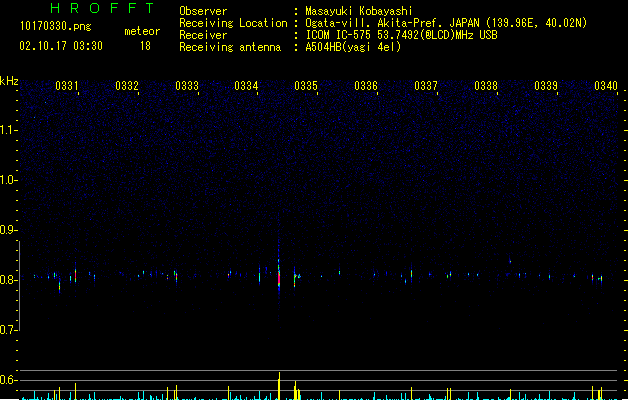Click the 0333 time marker
This screenshot has height=400, width=629.
(x=187, y=86)
